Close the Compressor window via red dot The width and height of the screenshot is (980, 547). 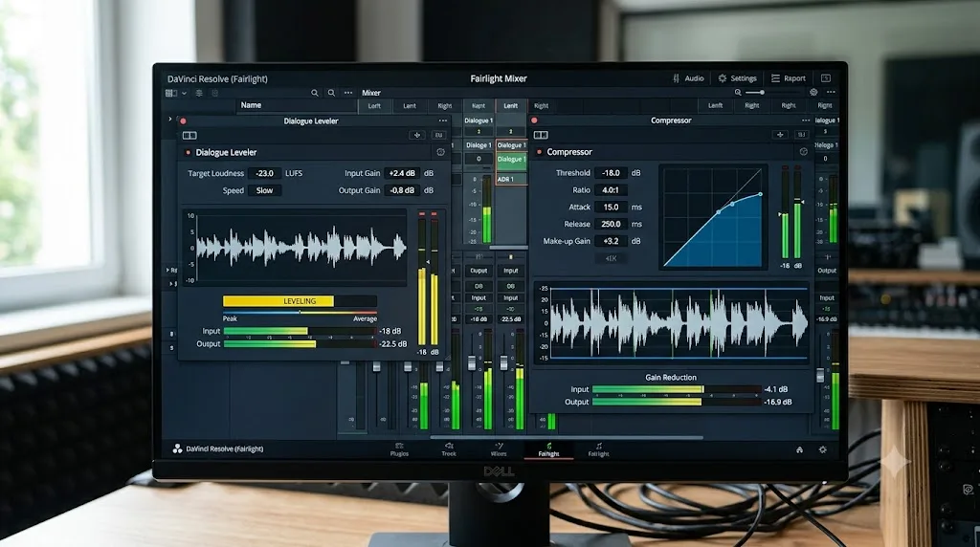[534, 120]
